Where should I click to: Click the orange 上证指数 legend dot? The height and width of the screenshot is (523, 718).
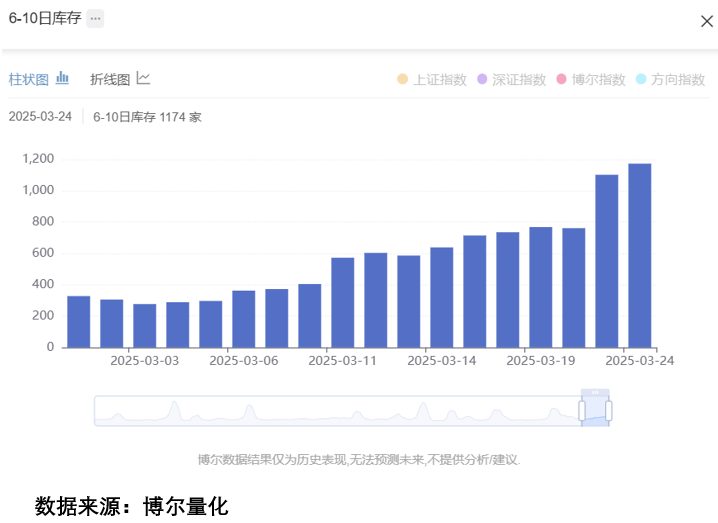pyautogui.click(x=403, y=79)
